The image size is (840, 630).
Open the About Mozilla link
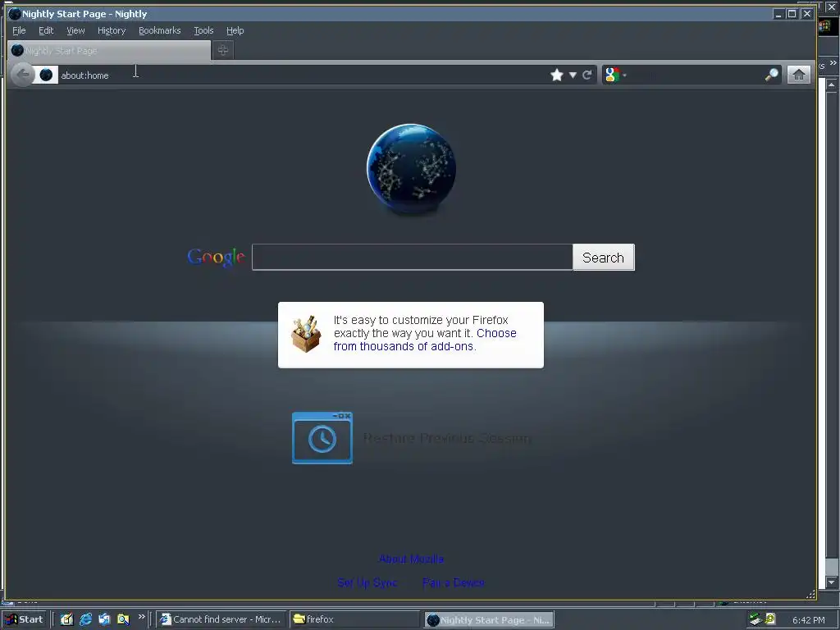click(411, 559)
